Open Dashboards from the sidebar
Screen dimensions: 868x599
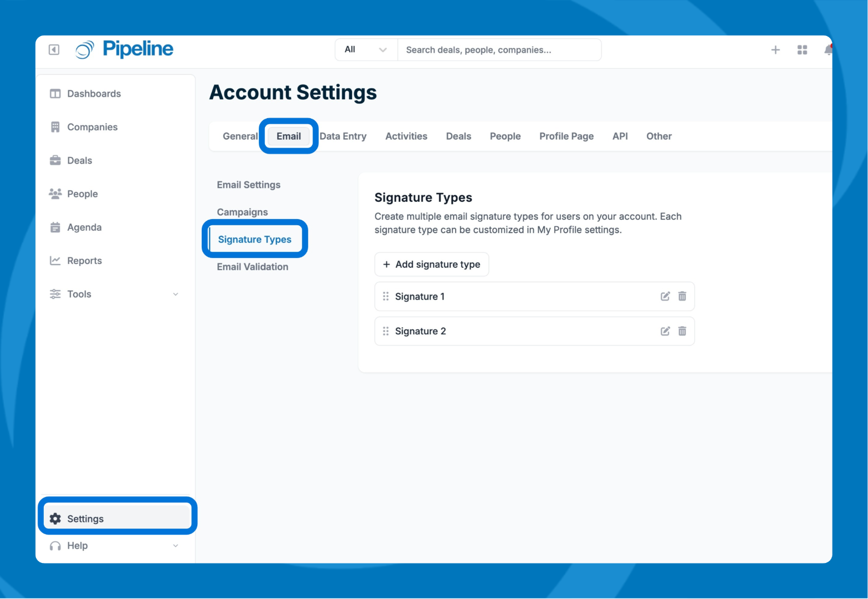coord(94,94)
